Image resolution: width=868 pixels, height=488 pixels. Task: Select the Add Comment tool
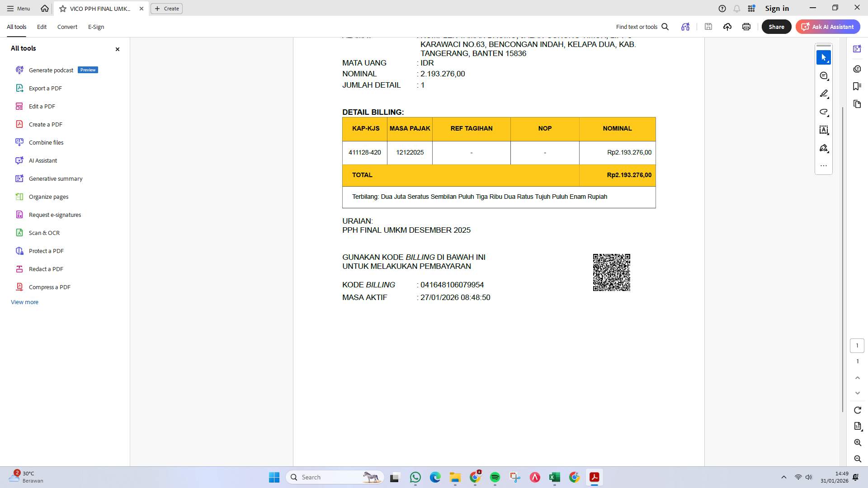tap(824, 76)
